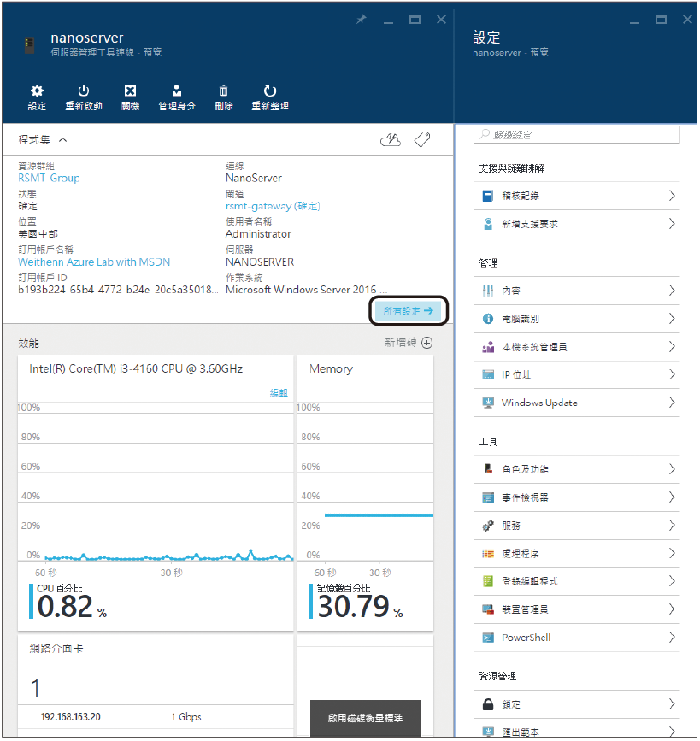The image size is (700, 741).
Task: Click the 新增支援要求 support icon
Action: click(488, 224)
